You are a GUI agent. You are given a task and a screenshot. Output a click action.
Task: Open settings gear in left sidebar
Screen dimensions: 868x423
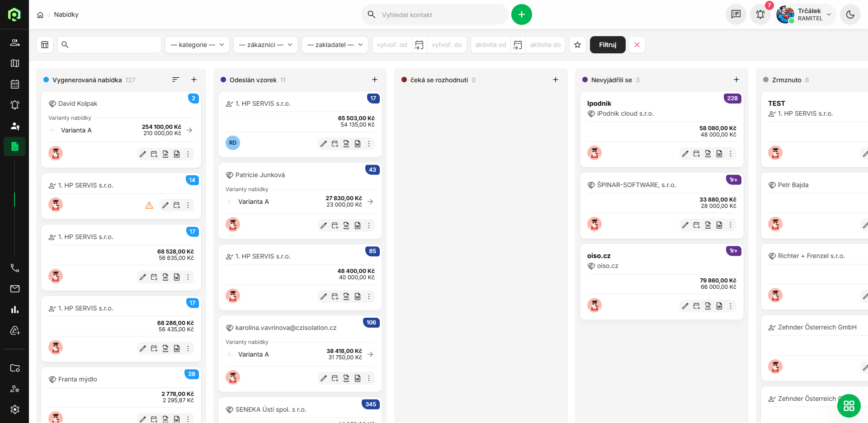coord(15,409)
